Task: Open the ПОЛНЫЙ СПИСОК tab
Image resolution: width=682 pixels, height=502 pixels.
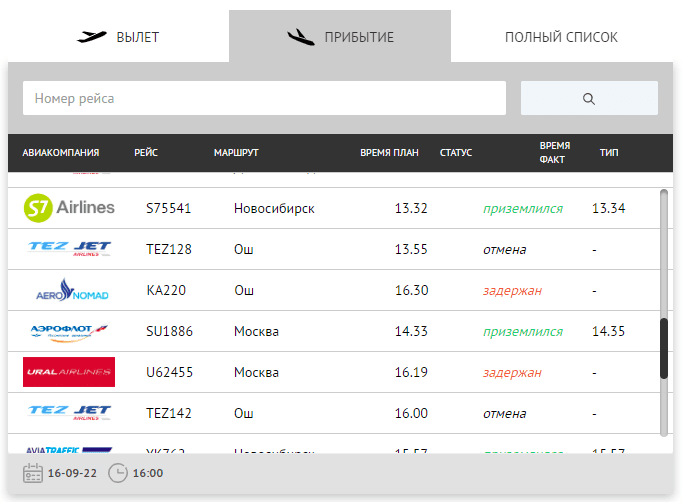Action: click(562, 37)
